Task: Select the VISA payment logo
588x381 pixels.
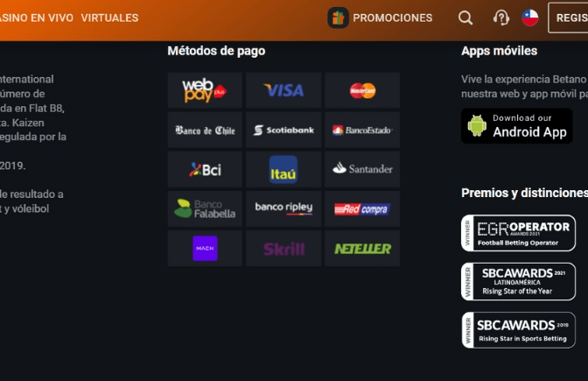Action: point(283,90)
